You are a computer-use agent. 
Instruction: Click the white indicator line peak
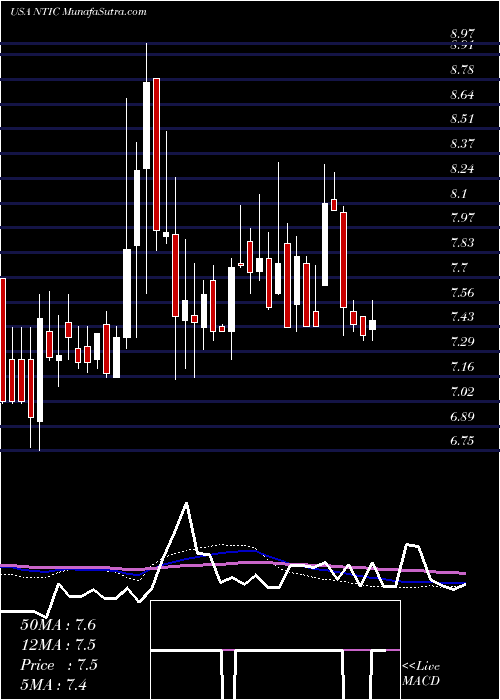(186, 504)
